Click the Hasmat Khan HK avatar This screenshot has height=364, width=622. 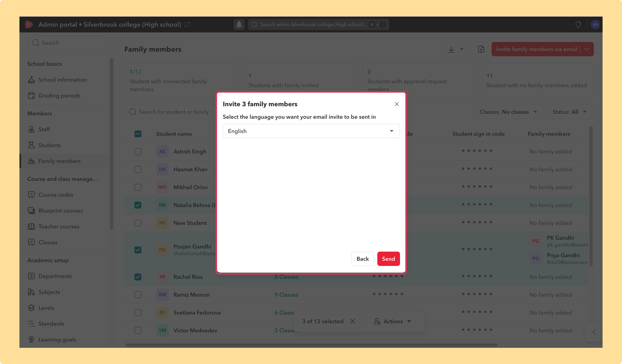[x=162, y=169]
